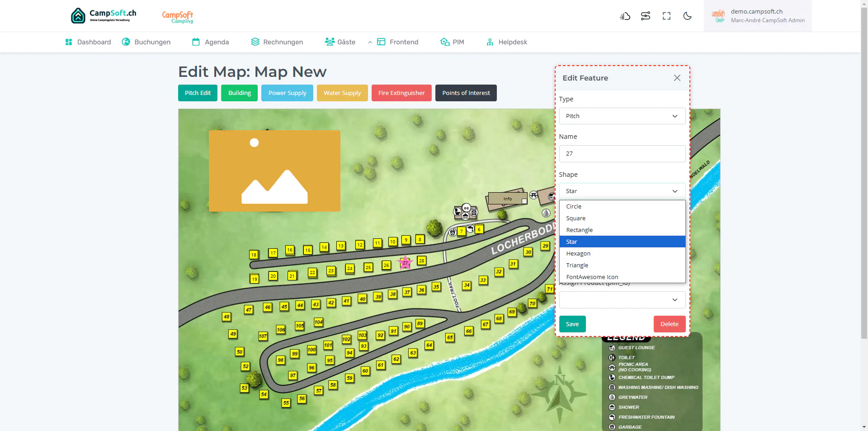The image size is (868, 431).
Task: Click the Name input field with 27
Action: pos(622,154)
